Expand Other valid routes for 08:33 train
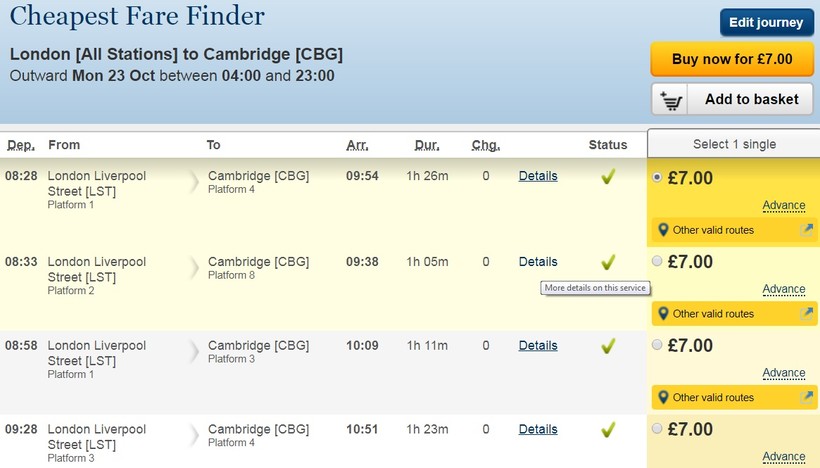 (x=713, y=314)
